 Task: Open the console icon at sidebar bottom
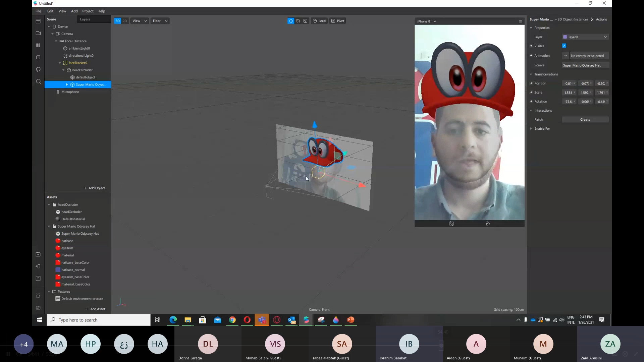[38, 308]
